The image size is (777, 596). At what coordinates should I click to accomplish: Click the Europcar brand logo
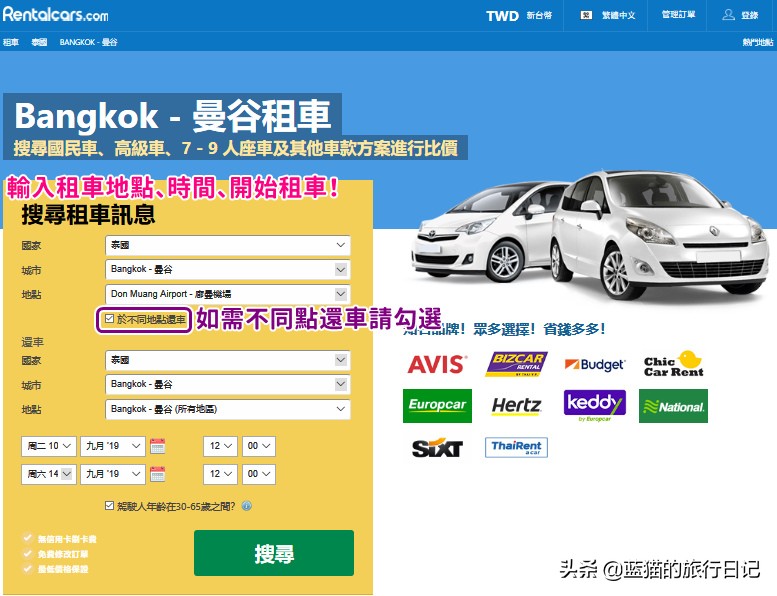[437, 406]
